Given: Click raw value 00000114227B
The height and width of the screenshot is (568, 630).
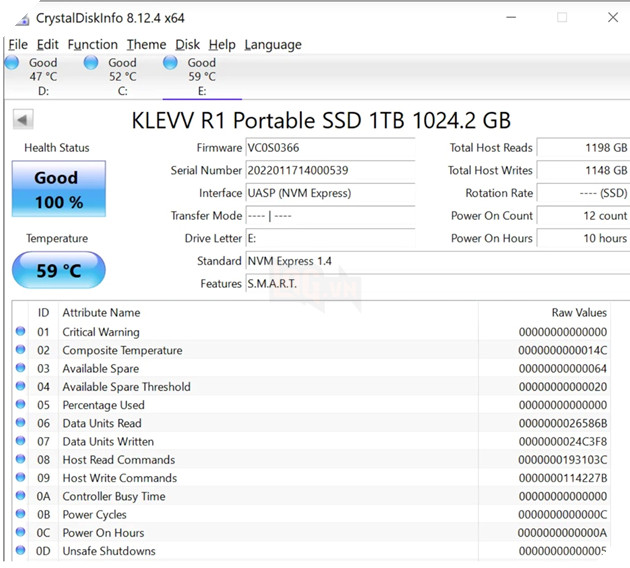Looking at the screenshot, I should (562, 478).
